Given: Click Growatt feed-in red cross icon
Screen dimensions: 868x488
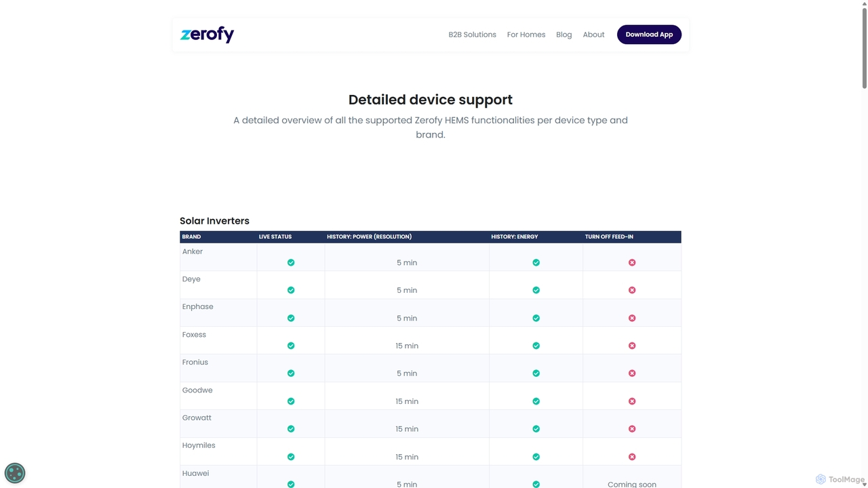Looking at the screenshot, I should 632,429.
